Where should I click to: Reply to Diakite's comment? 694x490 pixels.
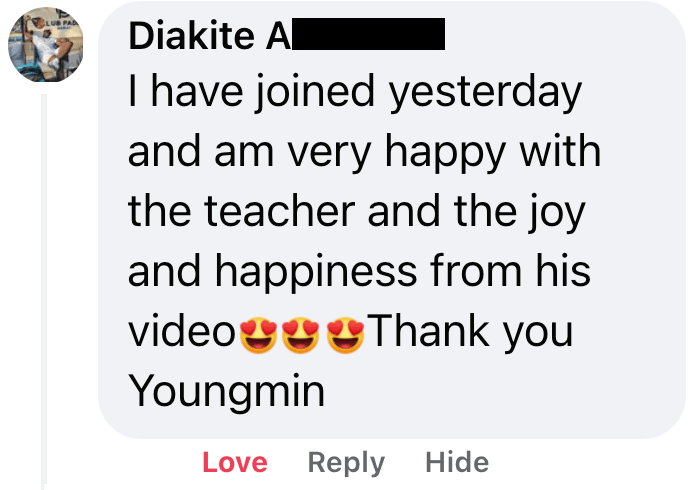click(346, 463)
